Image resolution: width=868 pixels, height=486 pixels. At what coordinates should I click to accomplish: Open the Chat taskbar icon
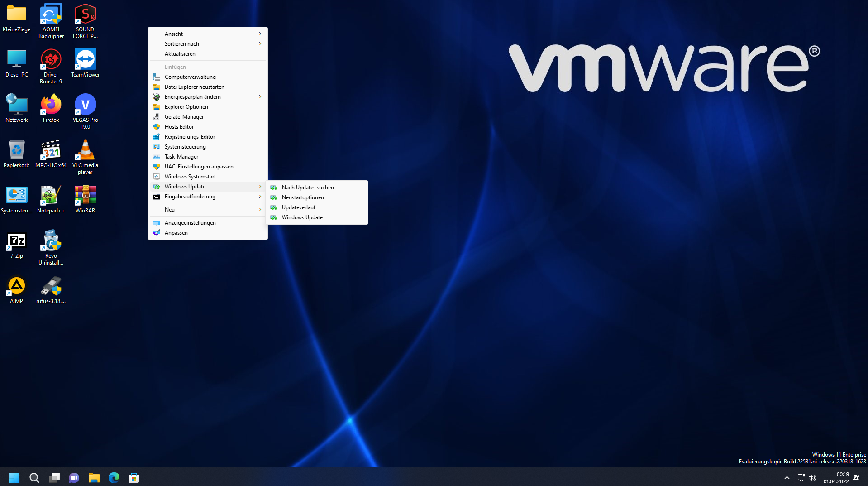point(74,478)
